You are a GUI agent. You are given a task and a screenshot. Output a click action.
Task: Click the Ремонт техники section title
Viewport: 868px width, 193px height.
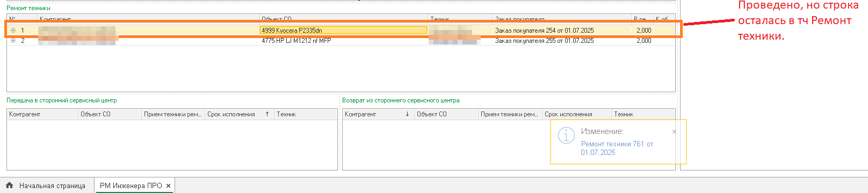pos(28,8)
